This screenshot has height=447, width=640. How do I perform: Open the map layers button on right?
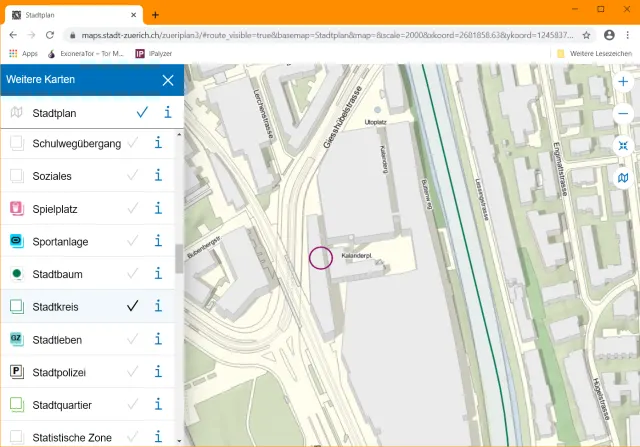click(623, 177)
